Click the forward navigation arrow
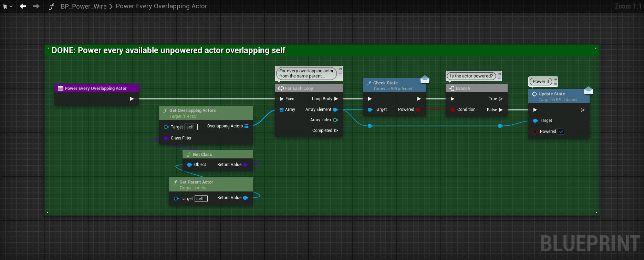The image size is (644, 260). tap(36, 6)
